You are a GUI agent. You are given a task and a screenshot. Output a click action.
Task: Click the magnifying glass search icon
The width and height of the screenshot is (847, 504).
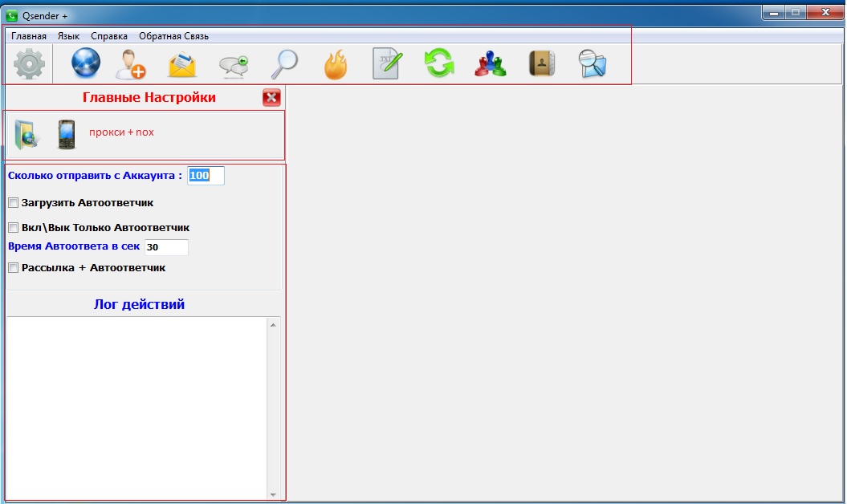point(284,64)
